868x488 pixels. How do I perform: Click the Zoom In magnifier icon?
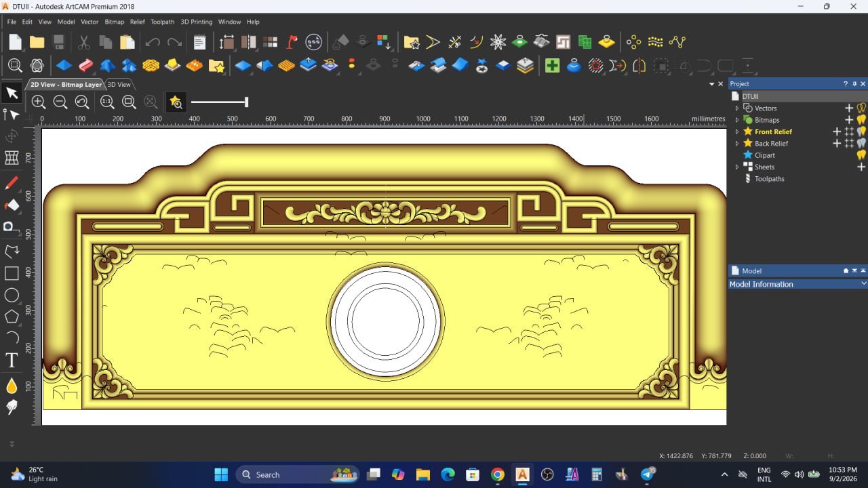39,102
